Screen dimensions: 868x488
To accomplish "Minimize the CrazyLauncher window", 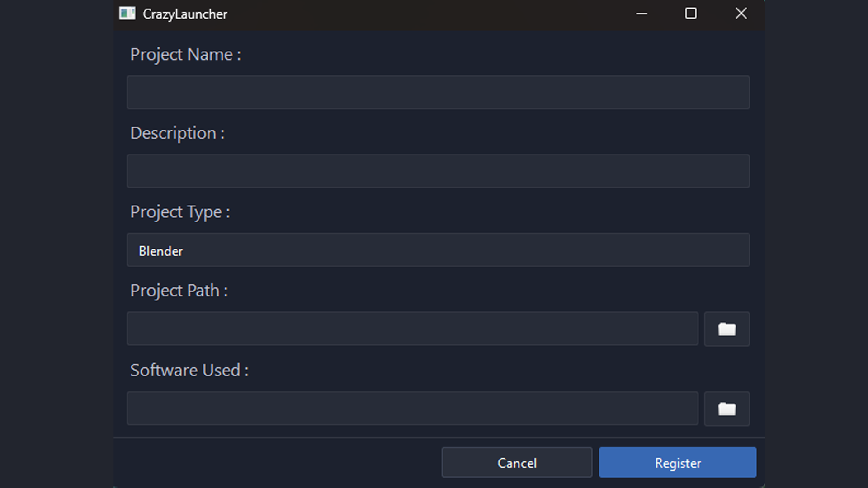I will 642,14.
